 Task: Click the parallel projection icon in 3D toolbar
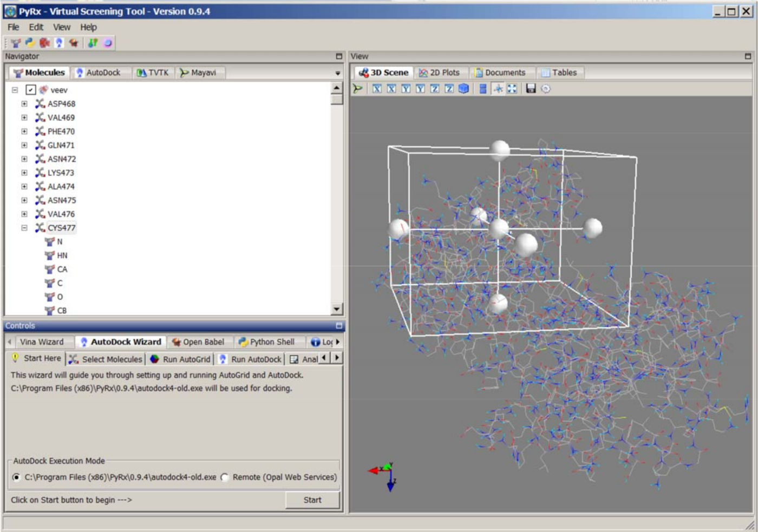click(483, 89)
